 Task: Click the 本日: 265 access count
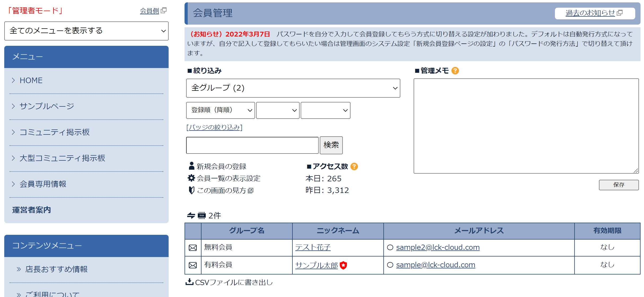pos(323,179)
